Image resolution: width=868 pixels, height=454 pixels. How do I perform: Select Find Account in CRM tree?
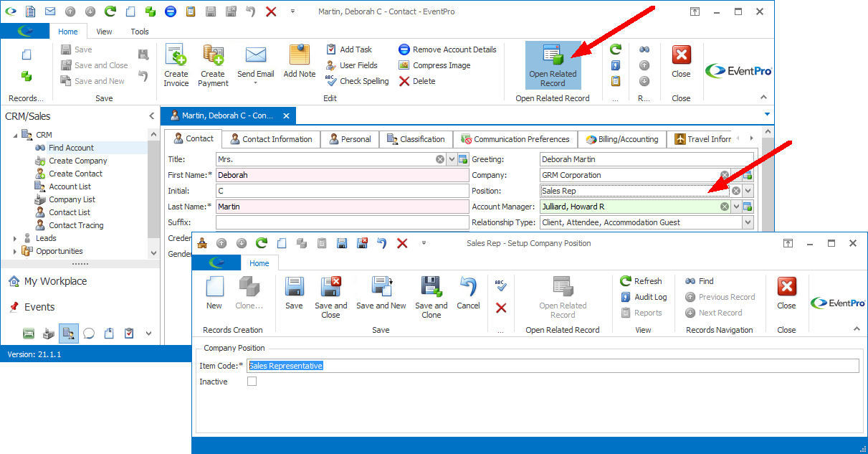click(x=71, y=148)
